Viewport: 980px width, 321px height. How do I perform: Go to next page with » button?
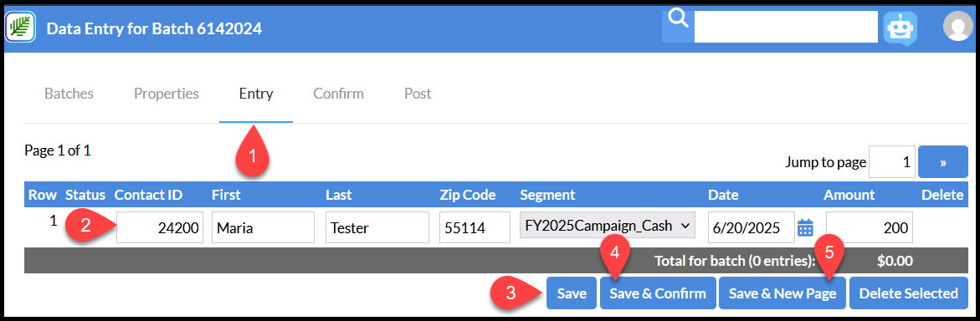point(942,162)
